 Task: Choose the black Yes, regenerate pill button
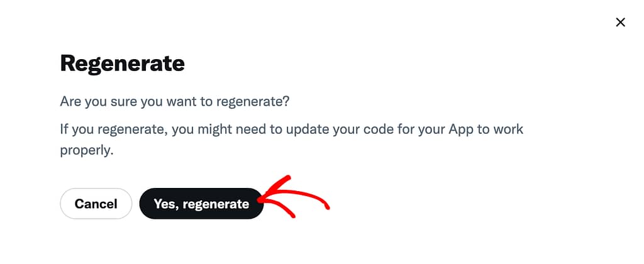coord(201,204)
